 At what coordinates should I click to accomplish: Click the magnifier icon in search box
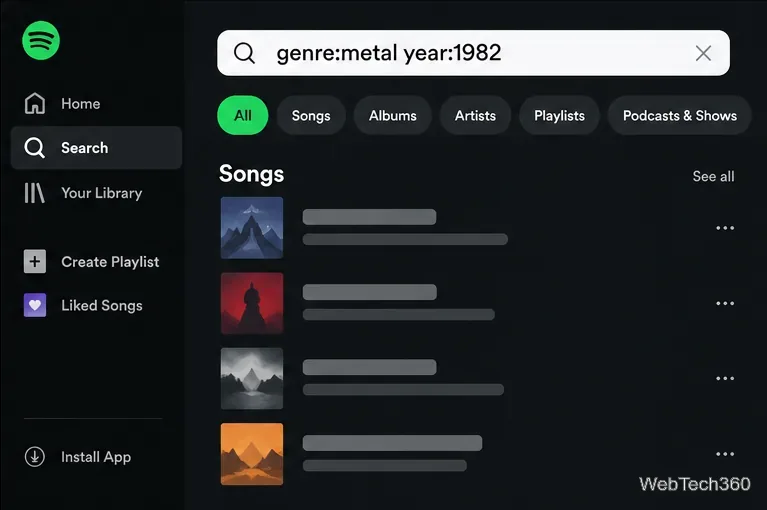point(244,53)
